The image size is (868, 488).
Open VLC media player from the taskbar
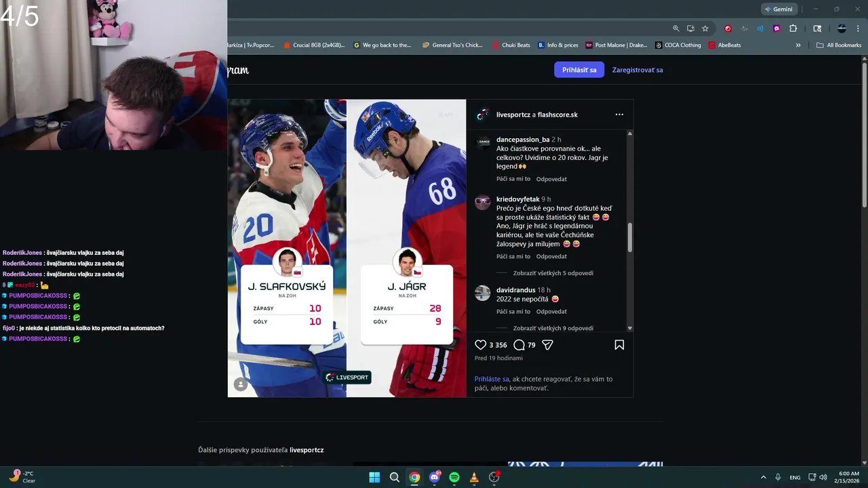coord(474,477)
